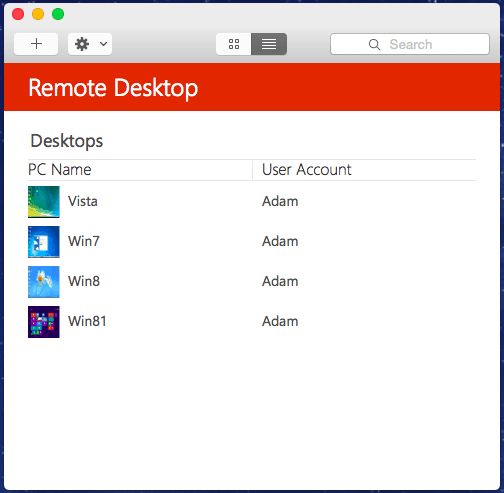The width and height of the screenshot is (504, 493).
Task: Click the Win8 PC name
Action: click(x=84, y=281)
